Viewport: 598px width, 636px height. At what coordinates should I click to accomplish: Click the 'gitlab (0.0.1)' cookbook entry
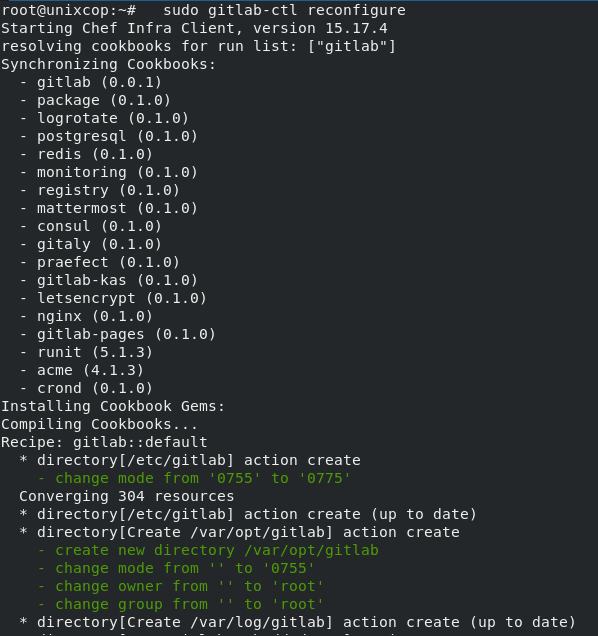[99, 82]
